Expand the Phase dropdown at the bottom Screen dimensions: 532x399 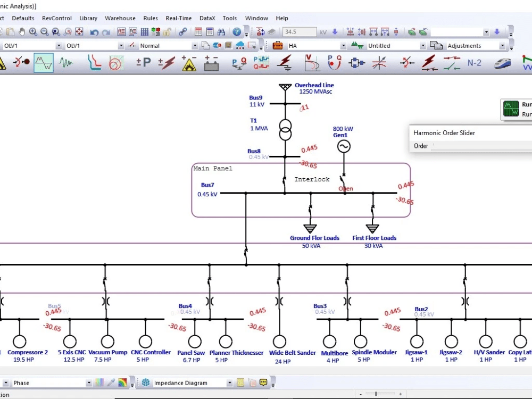pos(88,383)
